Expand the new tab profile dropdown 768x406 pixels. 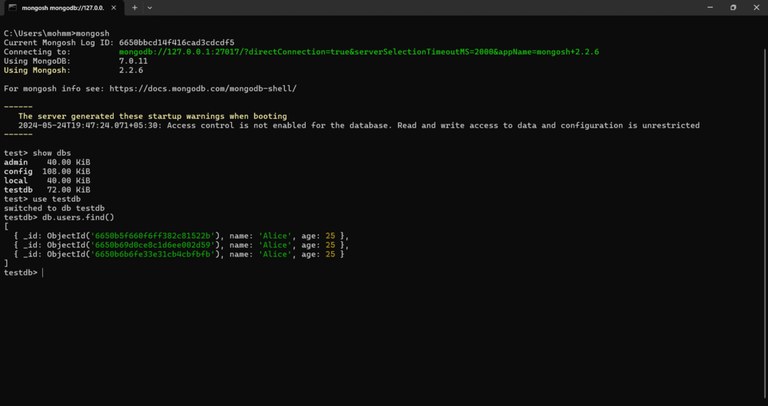[150, 7]
